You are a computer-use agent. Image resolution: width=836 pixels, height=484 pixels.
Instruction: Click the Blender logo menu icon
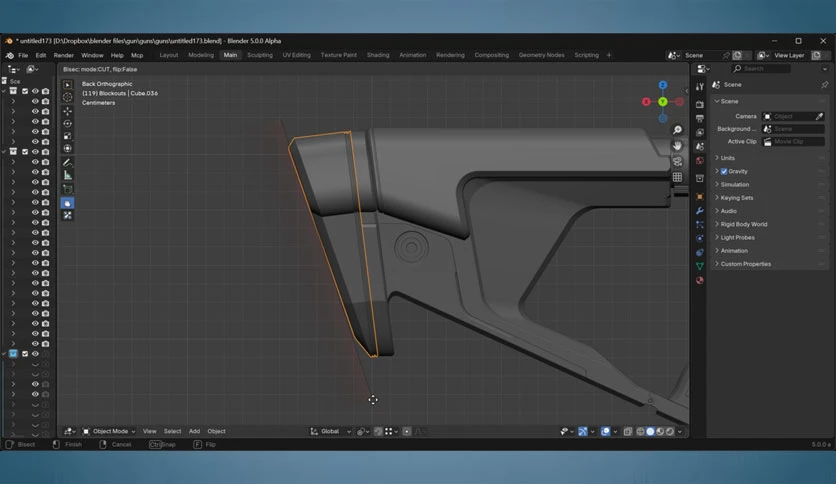[x=10, y=55]
